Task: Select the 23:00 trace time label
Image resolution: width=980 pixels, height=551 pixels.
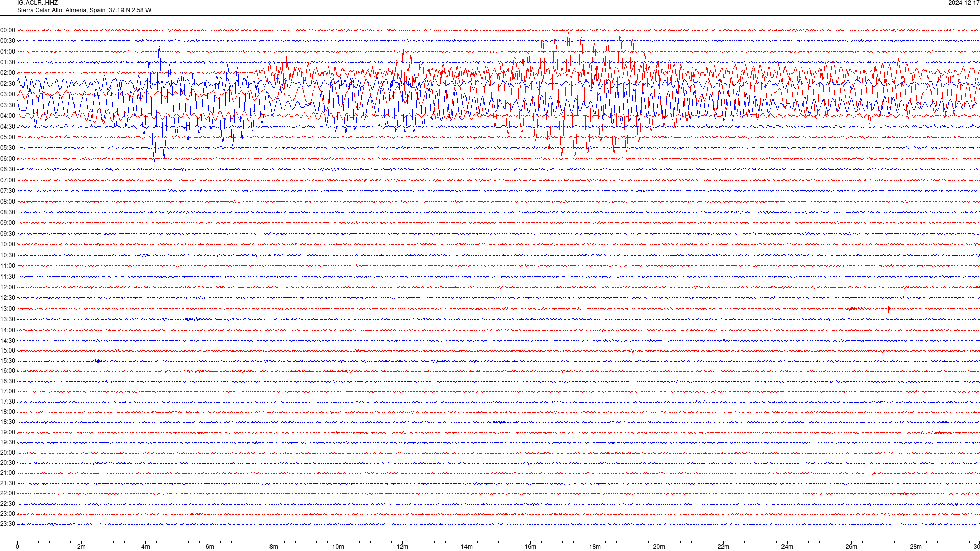Action: (8, 514)
